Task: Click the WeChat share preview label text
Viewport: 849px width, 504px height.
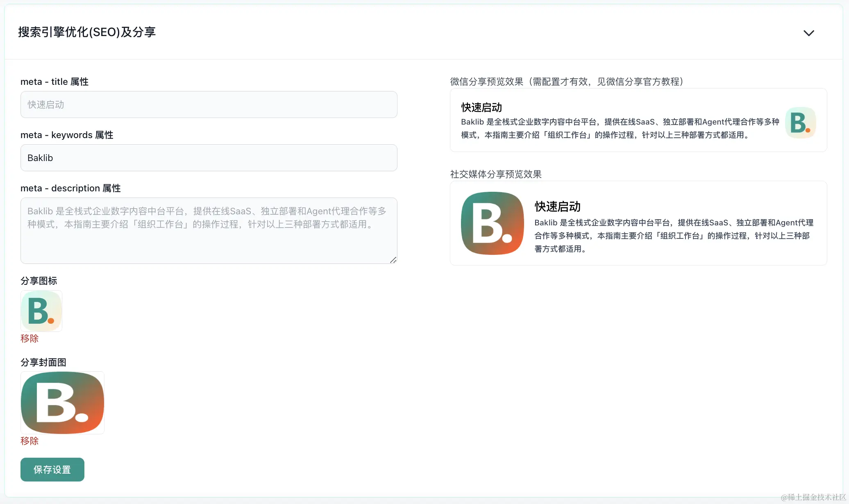Action: pyautogui.click(x=567, y=82)
